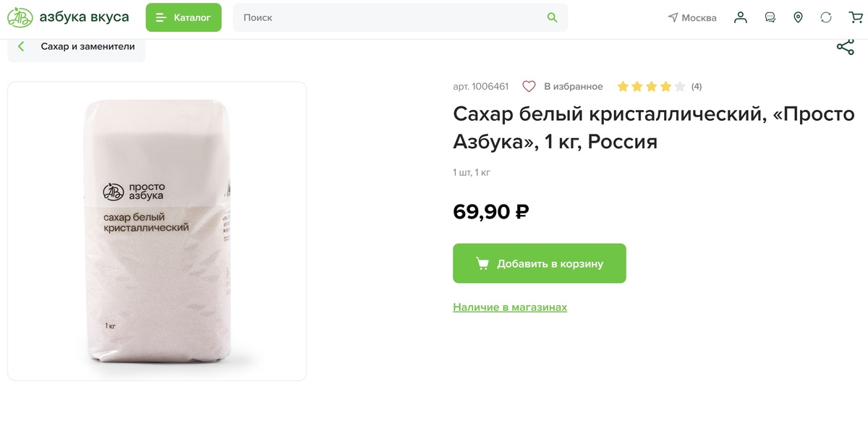Open the shopping cart icon
The width and height of the screenshot is (868, 434).
tap(856, 17)
